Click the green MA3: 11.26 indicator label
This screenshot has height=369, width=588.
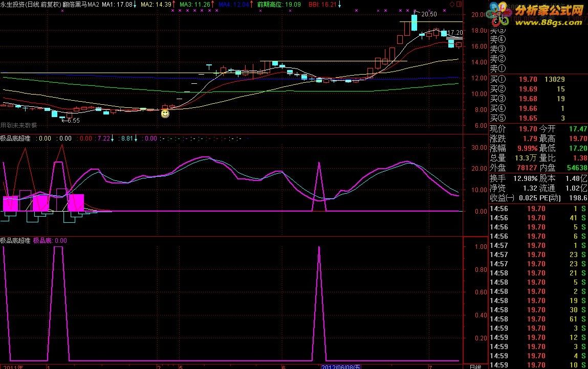tap(197, 5)
